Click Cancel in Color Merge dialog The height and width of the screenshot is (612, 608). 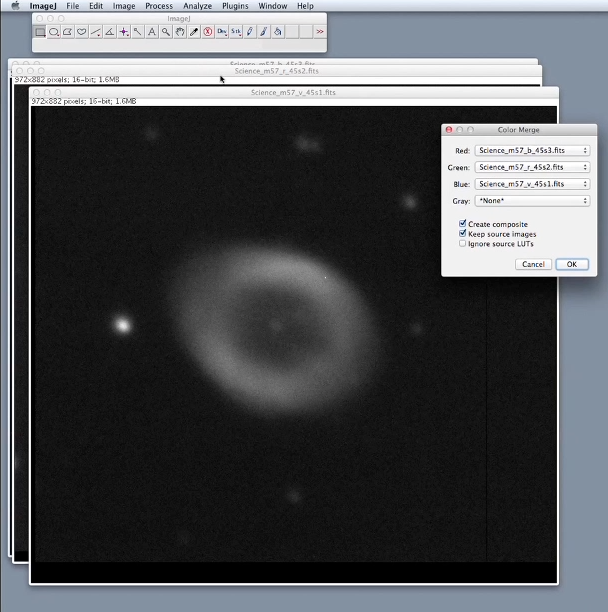[533, 264]
